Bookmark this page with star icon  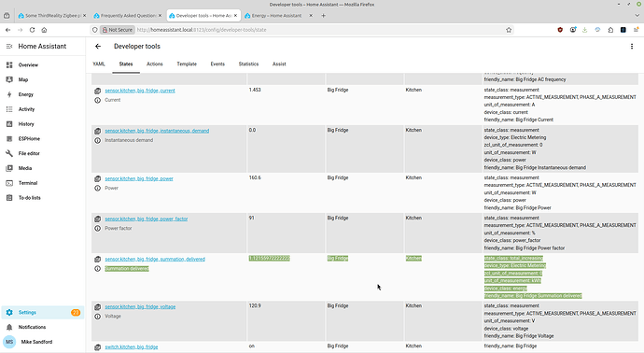(509, 30)
